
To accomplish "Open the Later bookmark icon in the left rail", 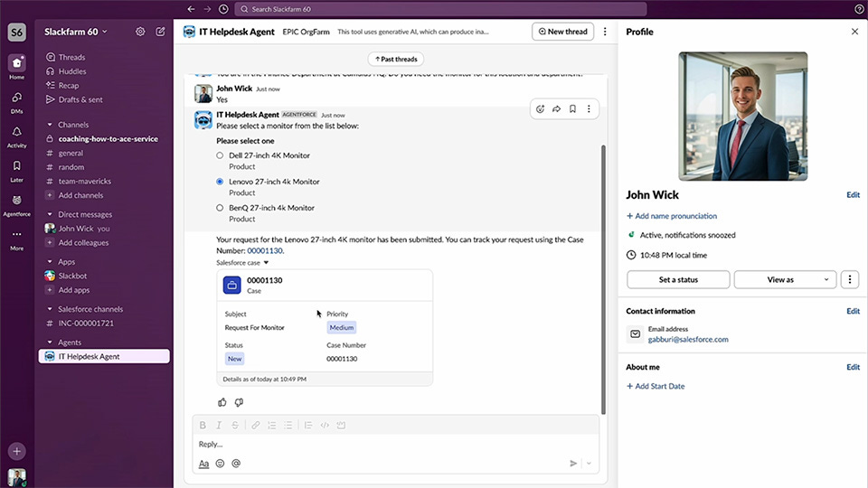I will tap(16, 166).
